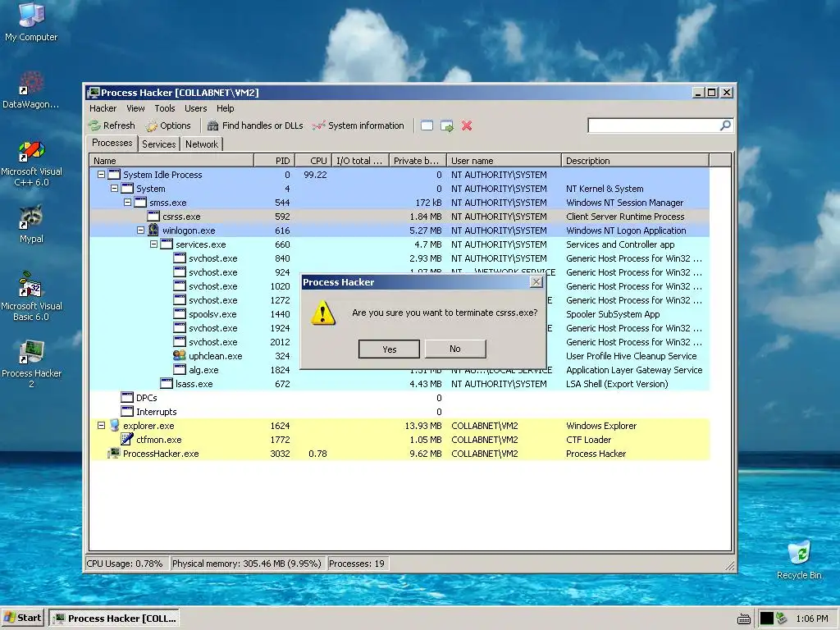Select svchost.exe with PID 840

pyautogui.click(x=399, y=258)
